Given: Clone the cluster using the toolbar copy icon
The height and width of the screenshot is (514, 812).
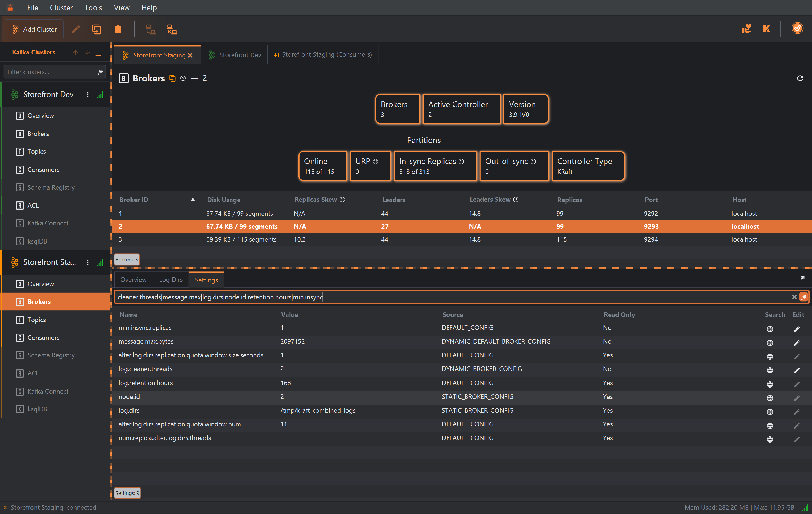Looking at the screenshot, I should tap(97, 29).
